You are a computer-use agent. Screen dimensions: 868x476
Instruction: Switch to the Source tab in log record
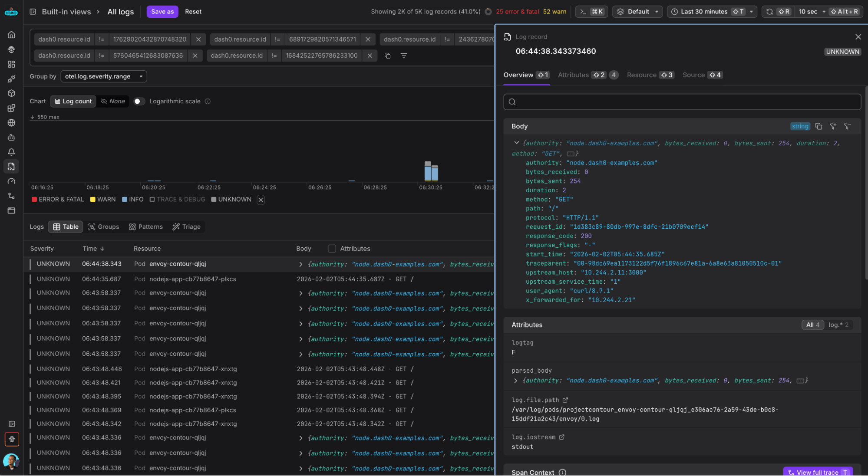[x=702, y=75]
